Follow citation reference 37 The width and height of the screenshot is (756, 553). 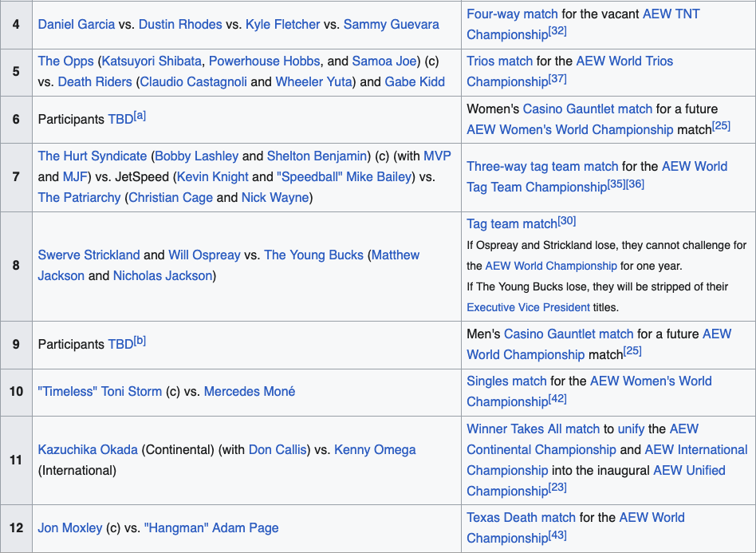click(558, 79)
